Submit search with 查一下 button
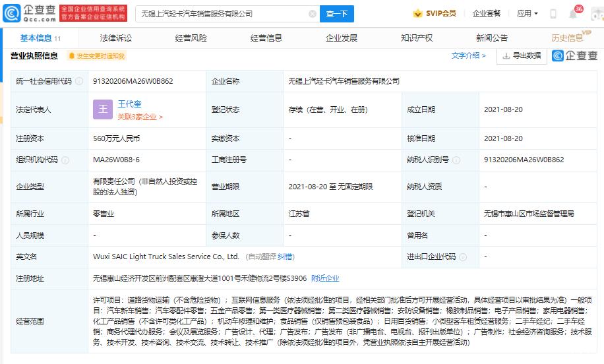Viewport: 604px width, 364px height. [337, 14]
